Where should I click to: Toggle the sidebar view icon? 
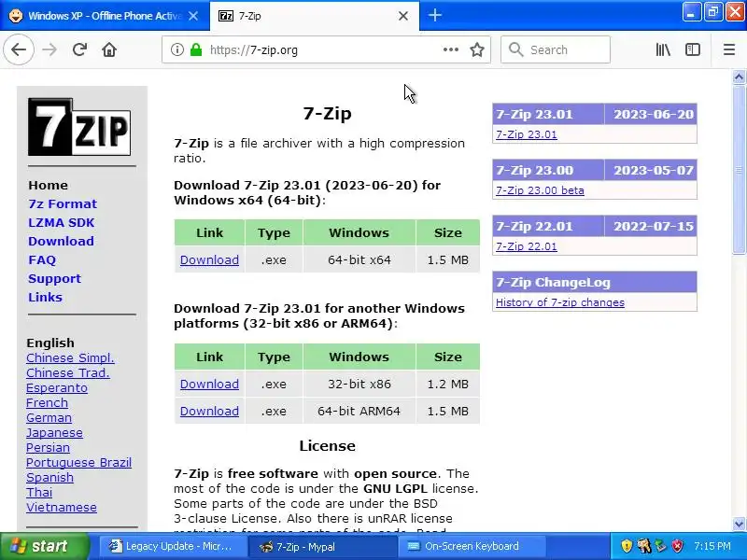point(693,49)
